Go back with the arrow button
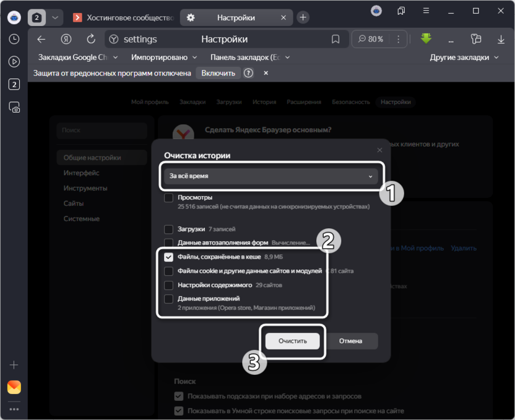The image size is (515, 420). (41, 40)
